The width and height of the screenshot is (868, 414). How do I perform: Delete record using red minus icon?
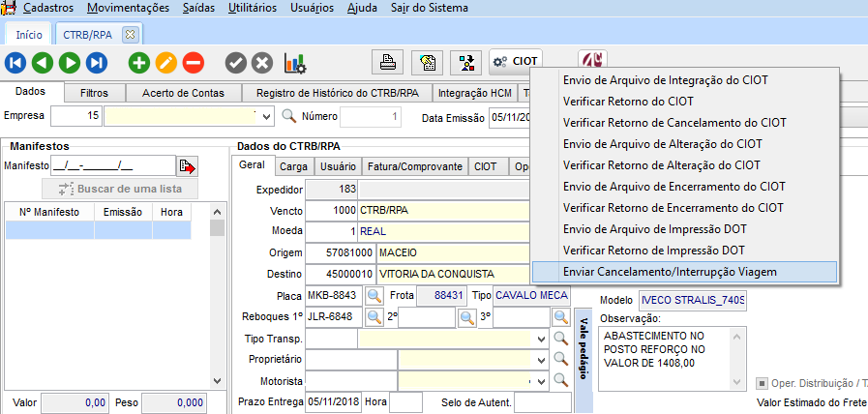coord(194,62)
